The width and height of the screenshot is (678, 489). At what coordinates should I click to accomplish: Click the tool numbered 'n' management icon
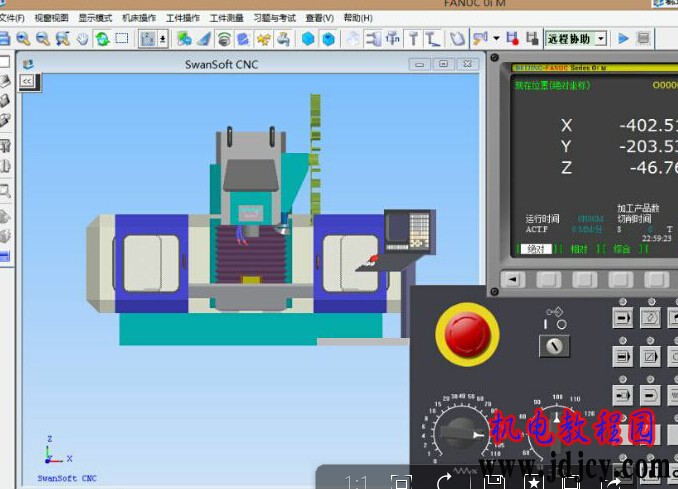click(x=393, y=38)
